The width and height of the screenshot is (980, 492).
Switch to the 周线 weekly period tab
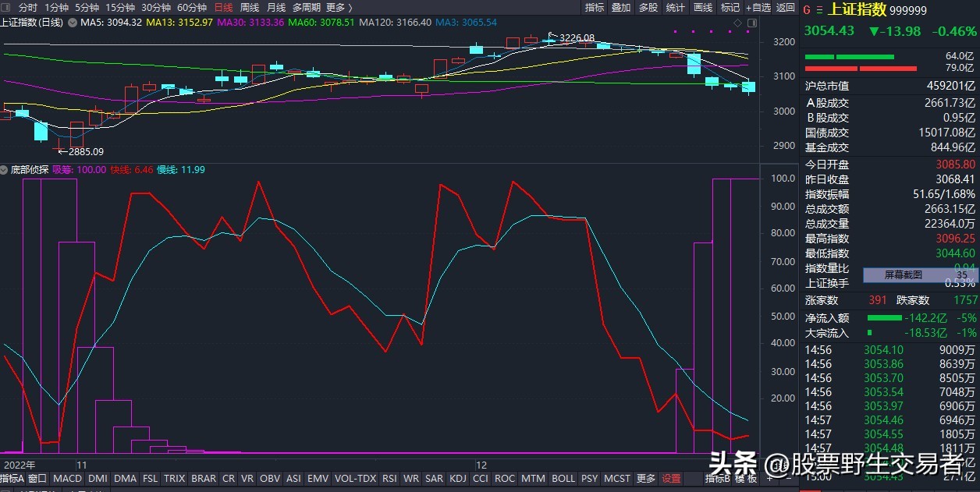(250, 8)
